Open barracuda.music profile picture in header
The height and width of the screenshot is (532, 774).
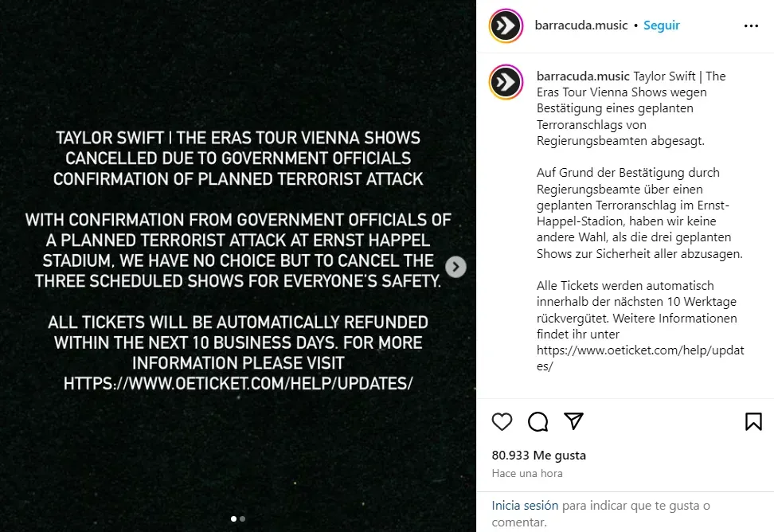(x=506, y=25)
